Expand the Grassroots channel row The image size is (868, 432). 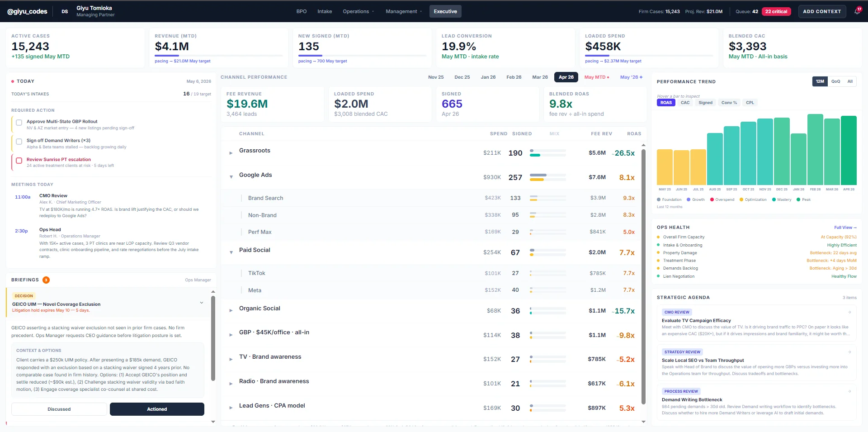tap(231, 153)
